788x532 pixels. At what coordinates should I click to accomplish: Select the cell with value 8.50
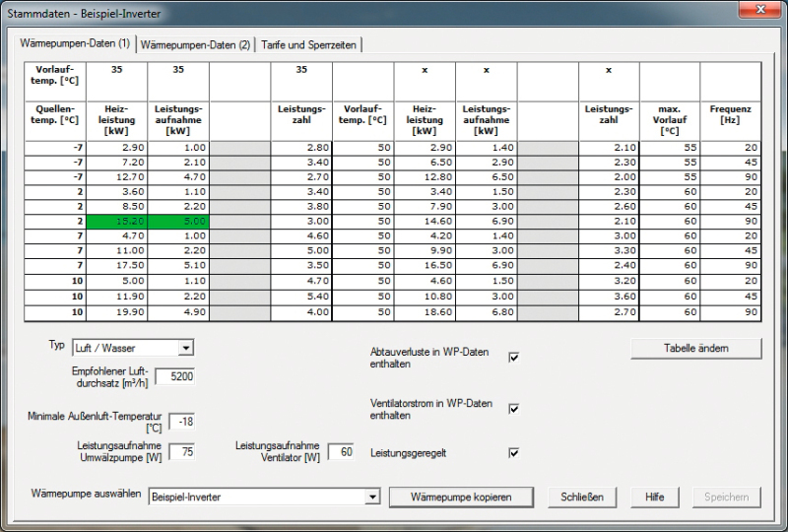tap(116, 206)
